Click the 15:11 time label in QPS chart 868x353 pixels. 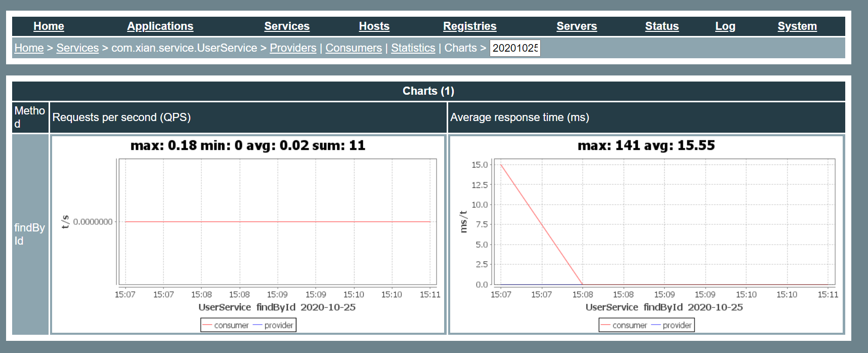[430, 295]
